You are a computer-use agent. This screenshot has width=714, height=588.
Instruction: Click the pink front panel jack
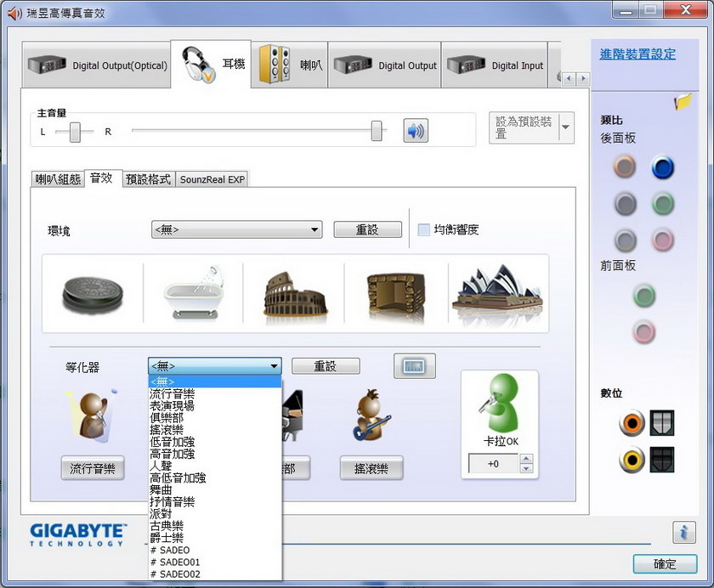pos(644,331)
